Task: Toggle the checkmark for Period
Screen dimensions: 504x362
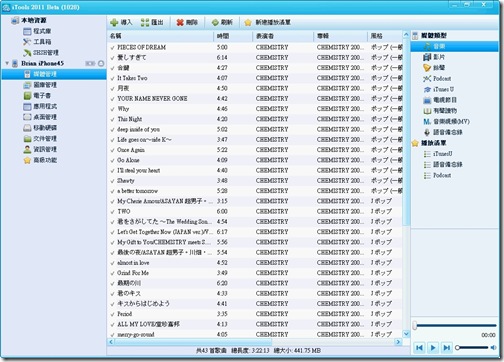Action: (x=112, y=314)
